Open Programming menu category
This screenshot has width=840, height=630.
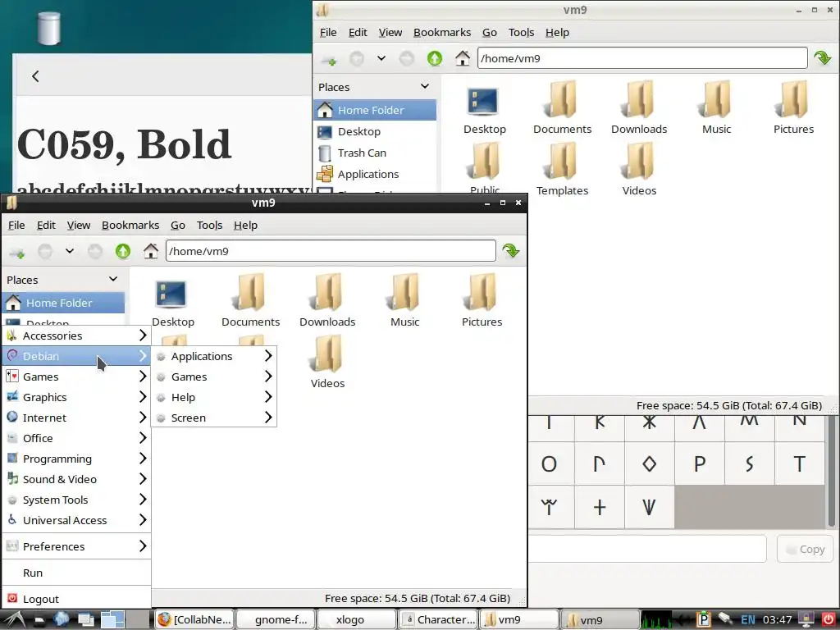(76, 459)
